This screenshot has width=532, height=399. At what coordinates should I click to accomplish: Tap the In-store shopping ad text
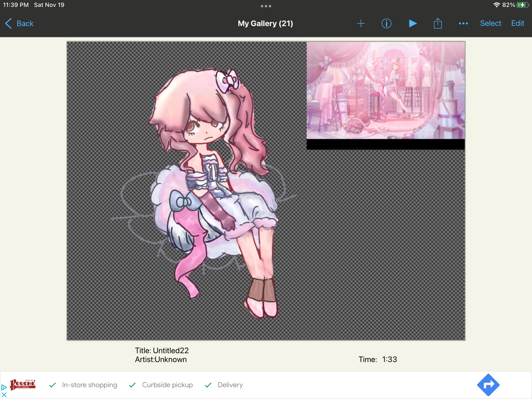89,385
